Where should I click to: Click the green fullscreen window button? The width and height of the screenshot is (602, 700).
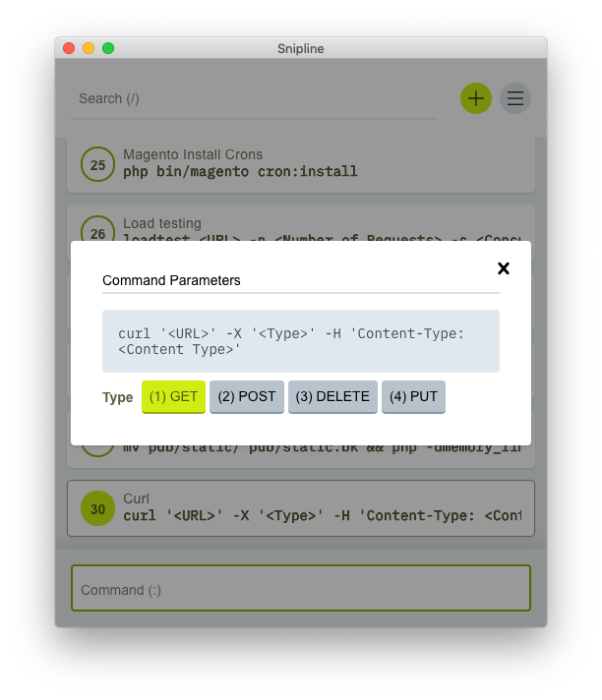point(108,48)
